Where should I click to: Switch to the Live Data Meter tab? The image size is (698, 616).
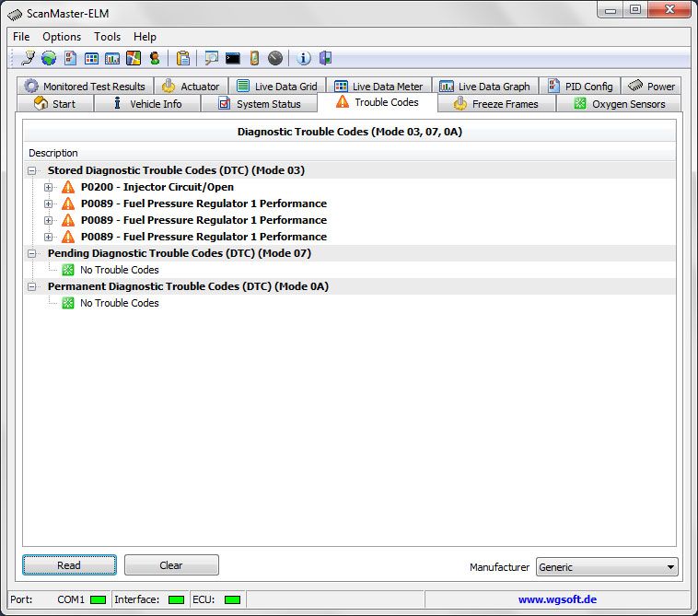pos(378,87)
